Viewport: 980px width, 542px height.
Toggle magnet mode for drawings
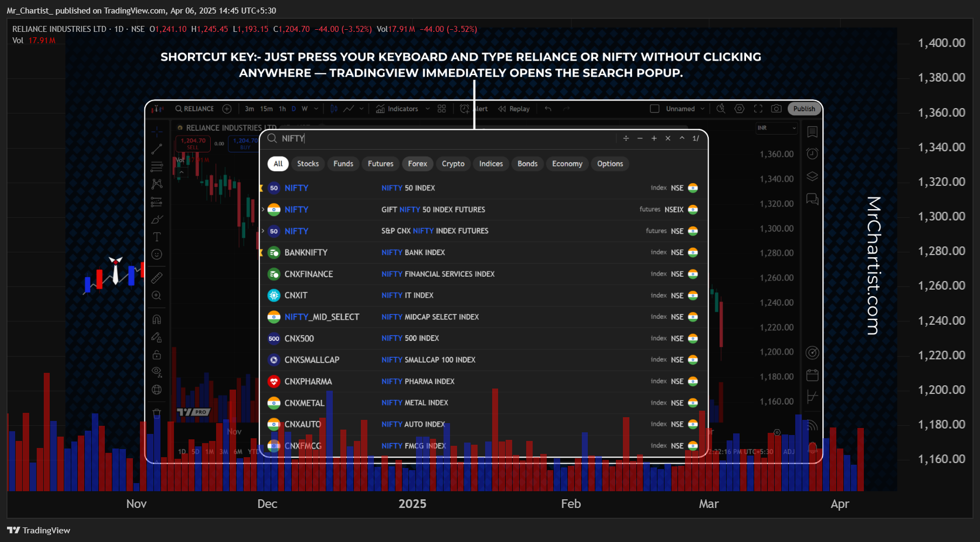pos(157,319)
